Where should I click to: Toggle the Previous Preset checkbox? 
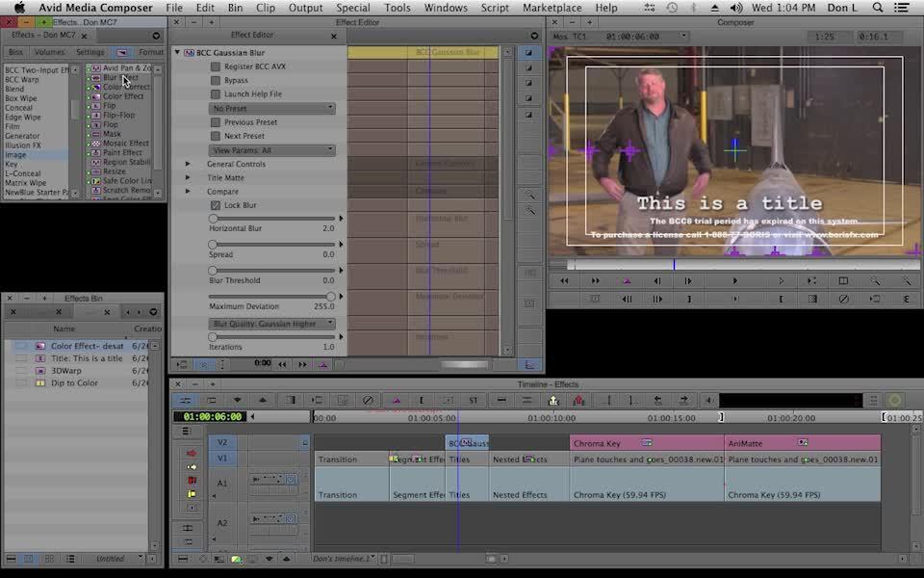pyautogui.click(x=216, y=122)
